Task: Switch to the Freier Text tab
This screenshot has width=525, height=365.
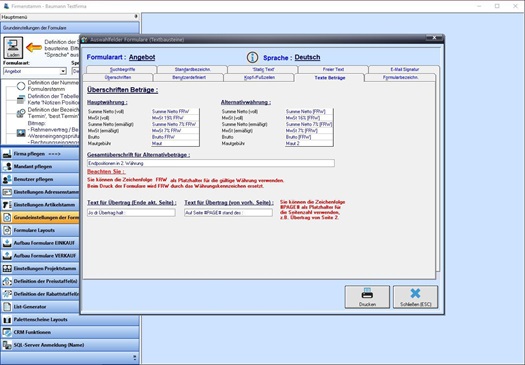Action: coord(333,69)
